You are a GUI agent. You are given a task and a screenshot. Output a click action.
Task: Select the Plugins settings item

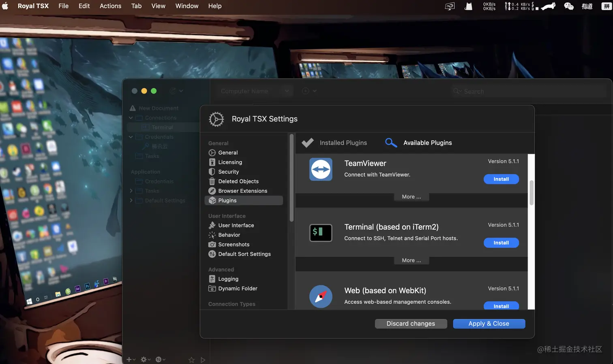click(x=244, y=200)
